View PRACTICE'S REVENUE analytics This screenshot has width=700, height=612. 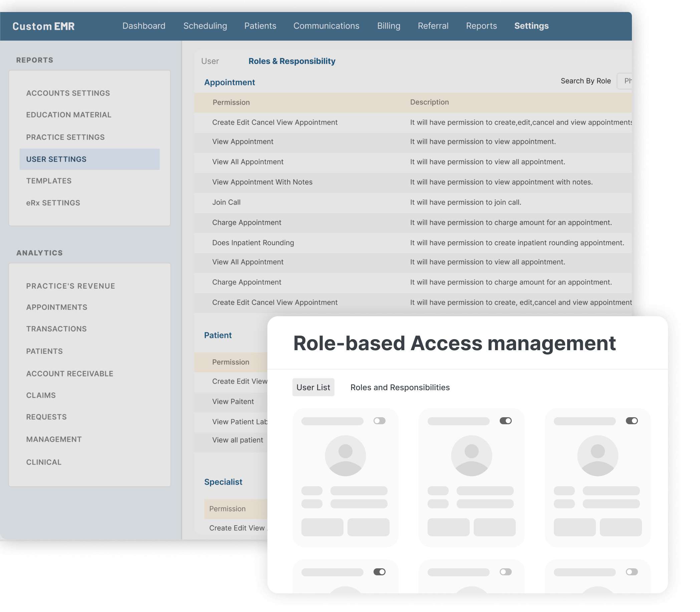coord(70,285)
